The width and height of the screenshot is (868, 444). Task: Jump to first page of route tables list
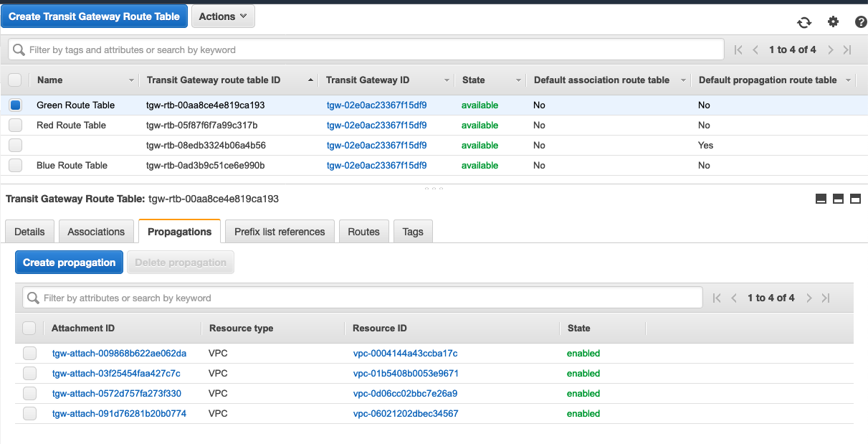738,50
